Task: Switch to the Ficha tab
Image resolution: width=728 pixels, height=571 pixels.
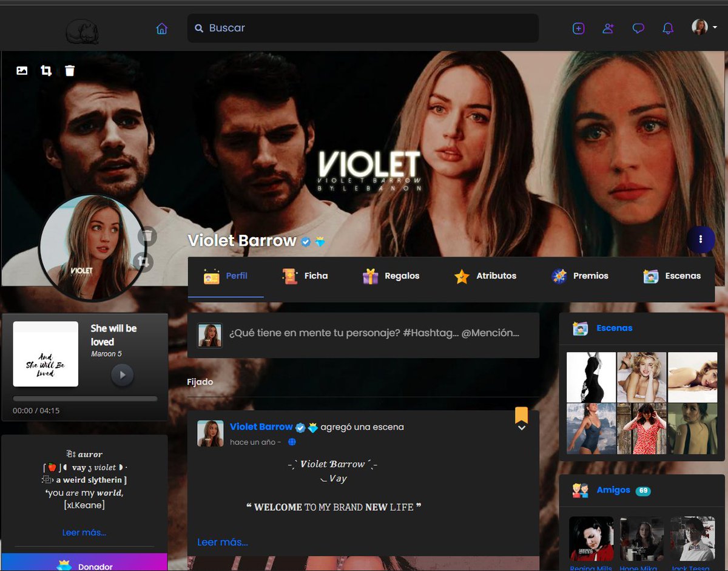Action: [x=305, y=276]
